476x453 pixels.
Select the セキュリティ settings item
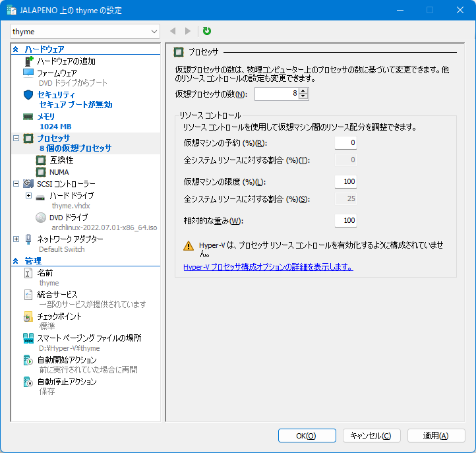click(x=56, y=95)
